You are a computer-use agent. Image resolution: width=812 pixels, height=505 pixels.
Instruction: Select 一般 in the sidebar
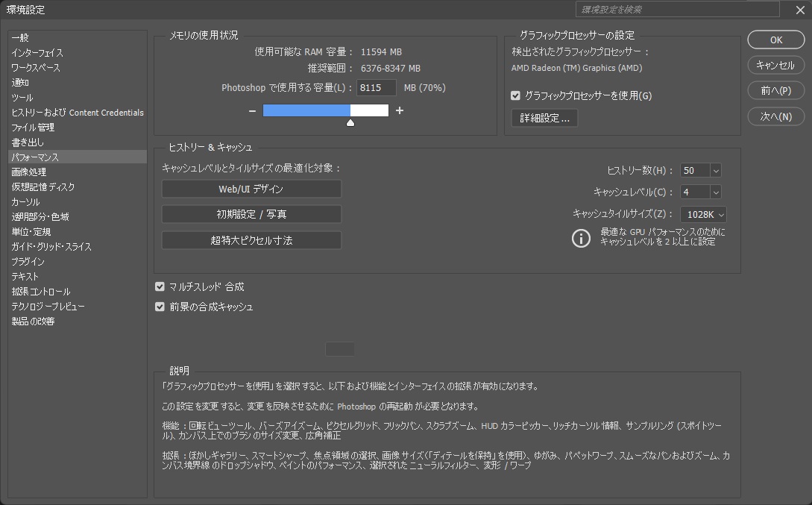tap(77, 38)
